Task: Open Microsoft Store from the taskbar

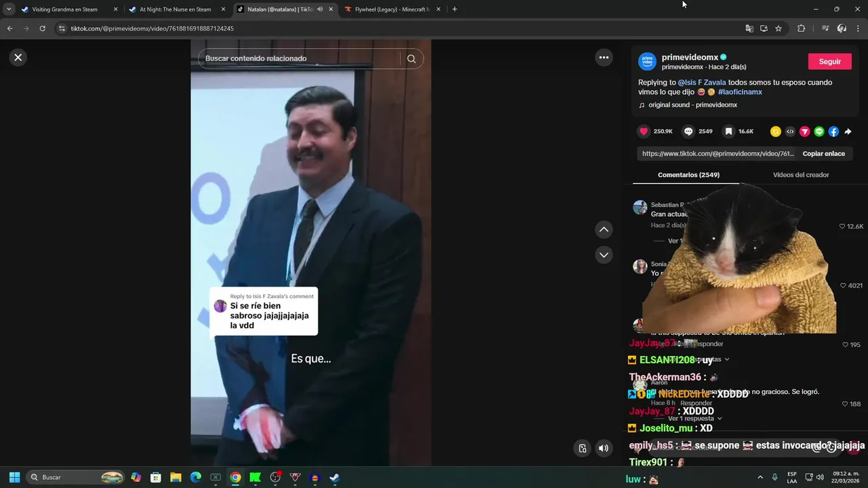Action: (155, 477)
